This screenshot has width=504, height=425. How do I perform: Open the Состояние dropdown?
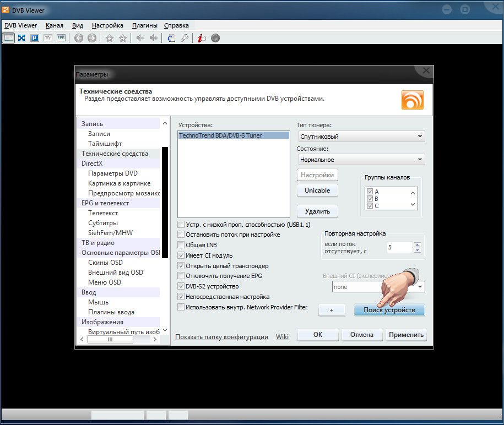pyautogui.click(x=361, y=160)
